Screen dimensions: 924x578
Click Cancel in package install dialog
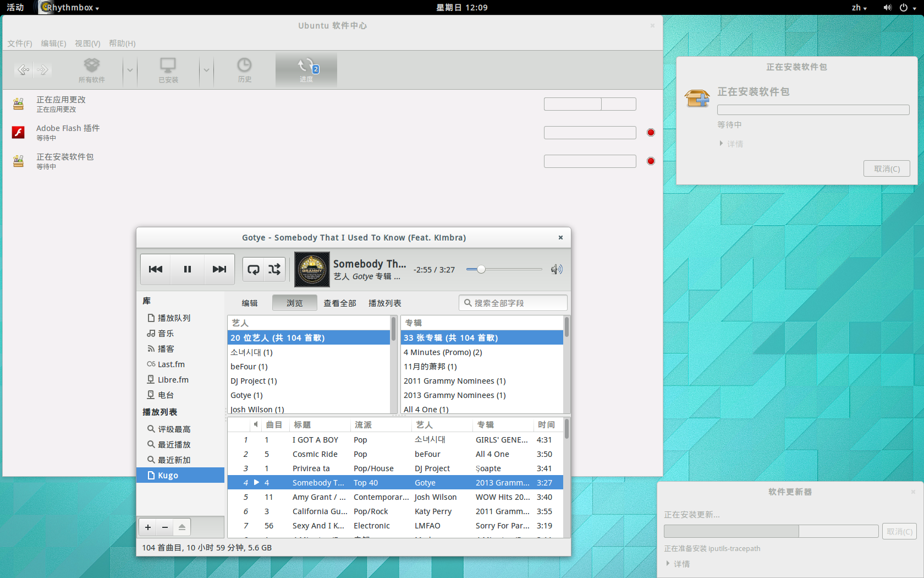[887, 169]
